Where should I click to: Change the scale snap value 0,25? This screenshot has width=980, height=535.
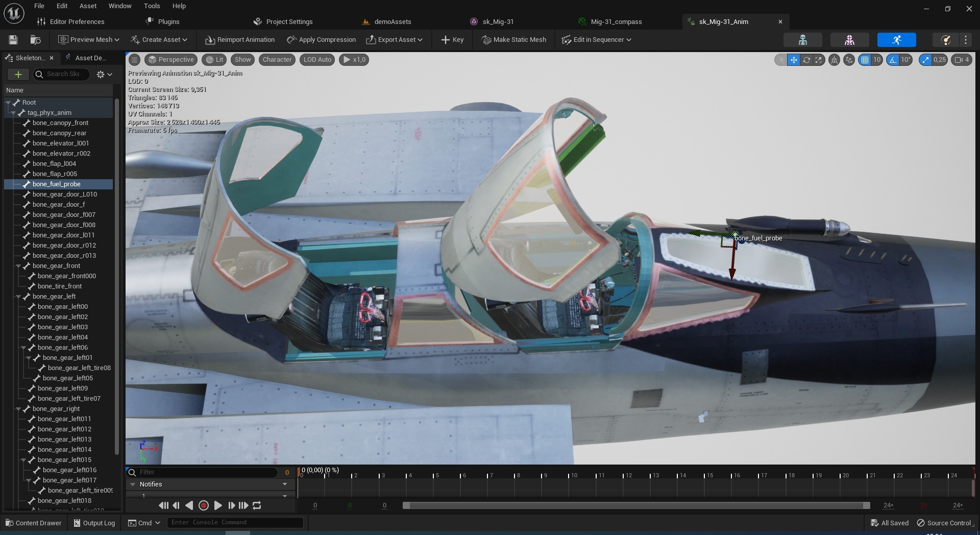940,60
